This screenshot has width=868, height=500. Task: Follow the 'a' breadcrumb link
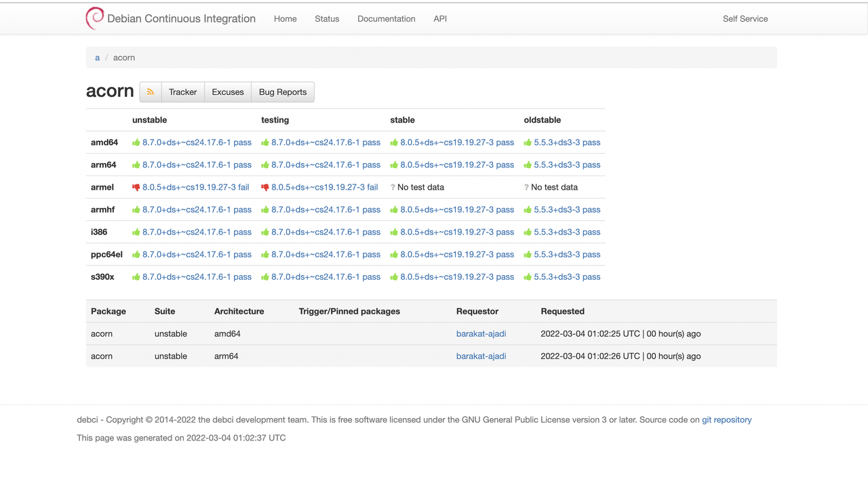98,58
